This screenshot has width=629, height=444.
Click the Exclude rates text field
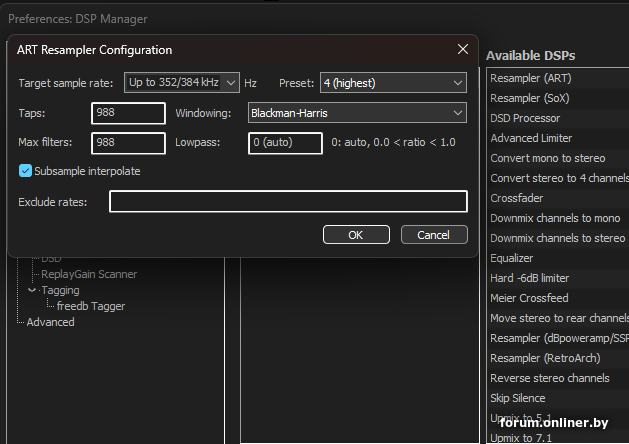pos(288,201)
